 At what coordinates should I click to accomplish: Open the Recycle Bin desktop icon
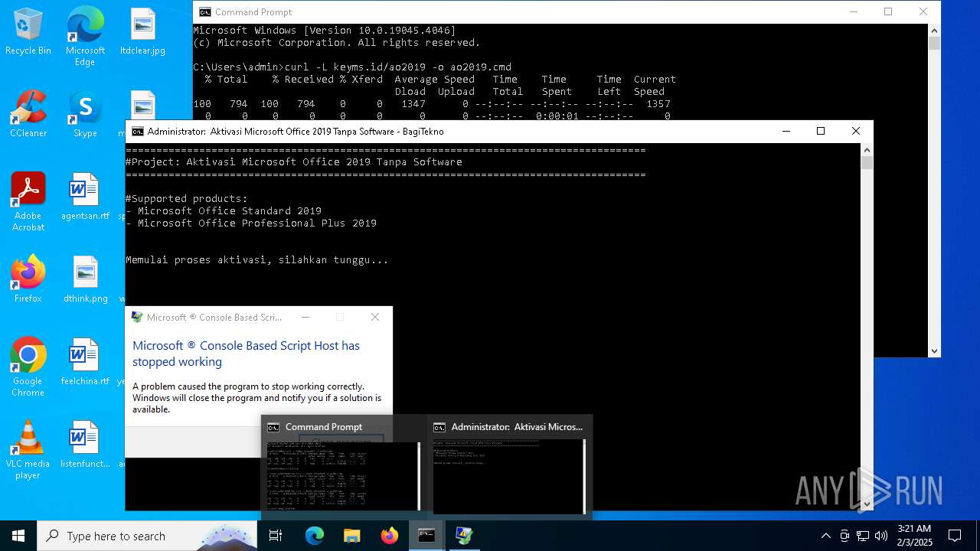[28, 31]
